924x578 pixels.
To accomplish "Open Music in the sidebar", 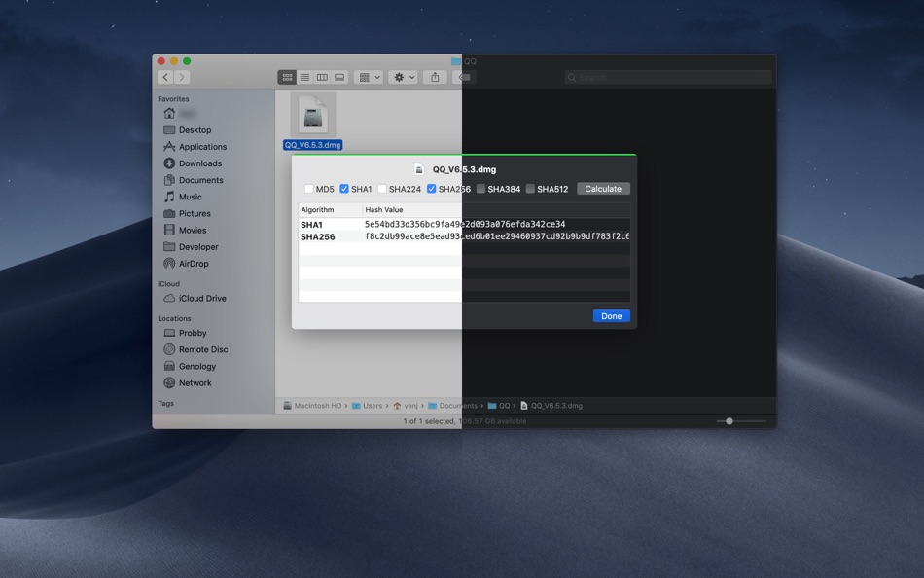I will 183,197.
